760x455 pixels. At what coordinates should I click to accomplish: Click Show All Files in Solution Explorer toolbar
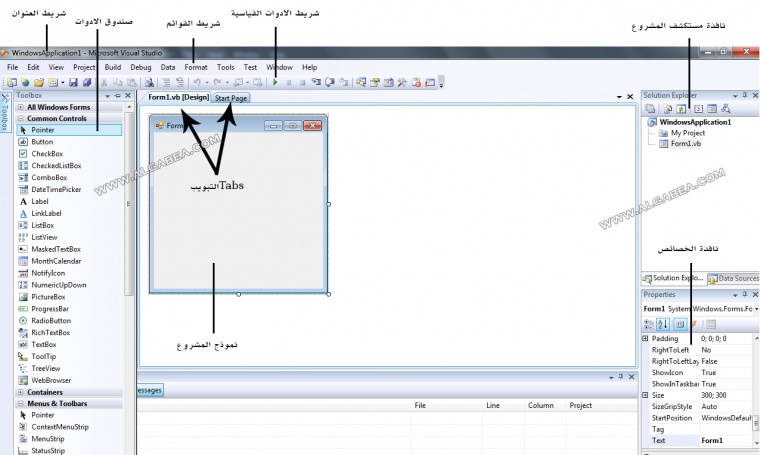(668, 109)
